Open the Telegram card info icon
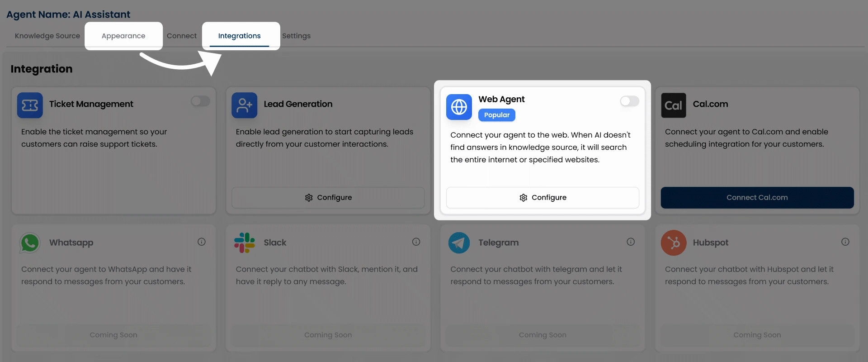The image size is (868, 362). click(631, 242)
